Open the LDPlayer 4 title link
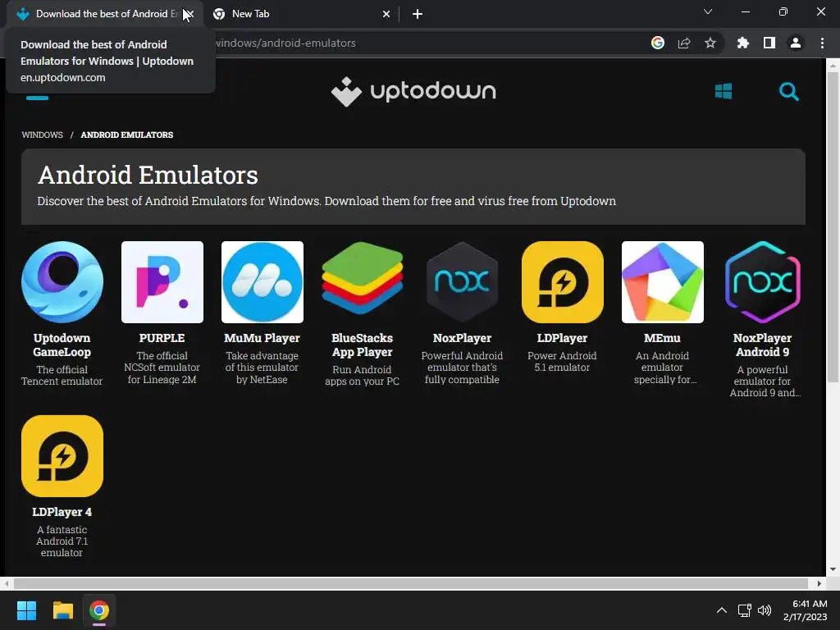This screenshot has height=630, width=840. (62, 512)
